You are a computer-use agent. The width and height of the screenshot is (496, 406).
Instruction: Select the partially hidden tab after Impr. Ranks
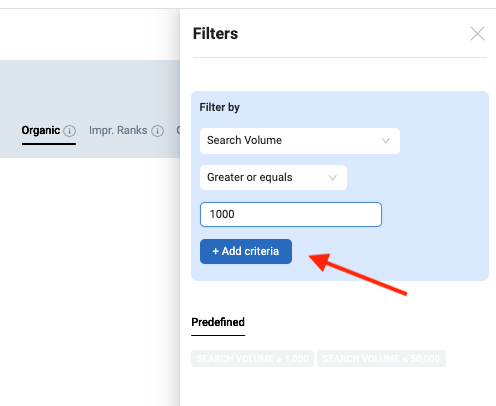(x=178, y=130)
